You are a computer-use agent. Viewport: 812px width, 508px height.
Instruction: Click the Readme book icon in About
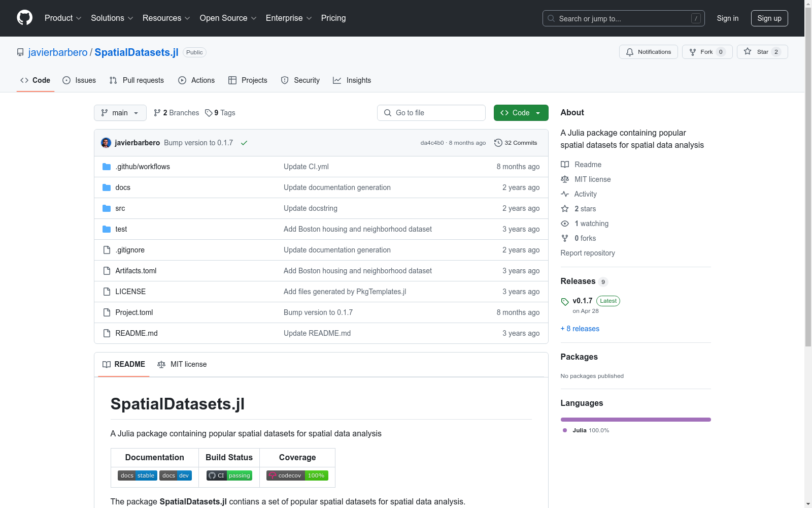(565, 165)
